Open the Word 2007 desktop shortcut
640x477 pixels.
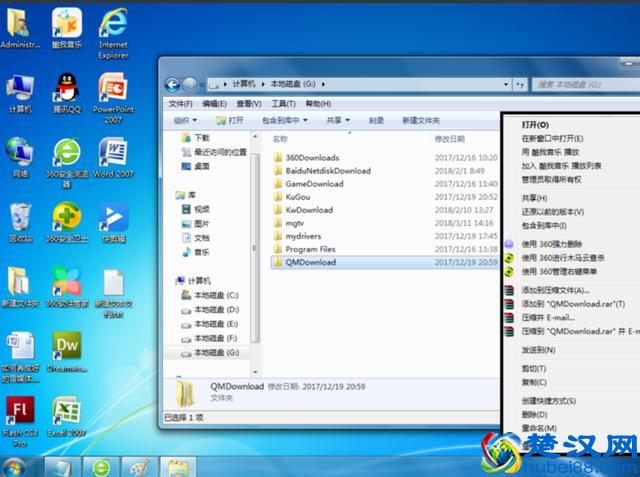[x=113, y=153]
